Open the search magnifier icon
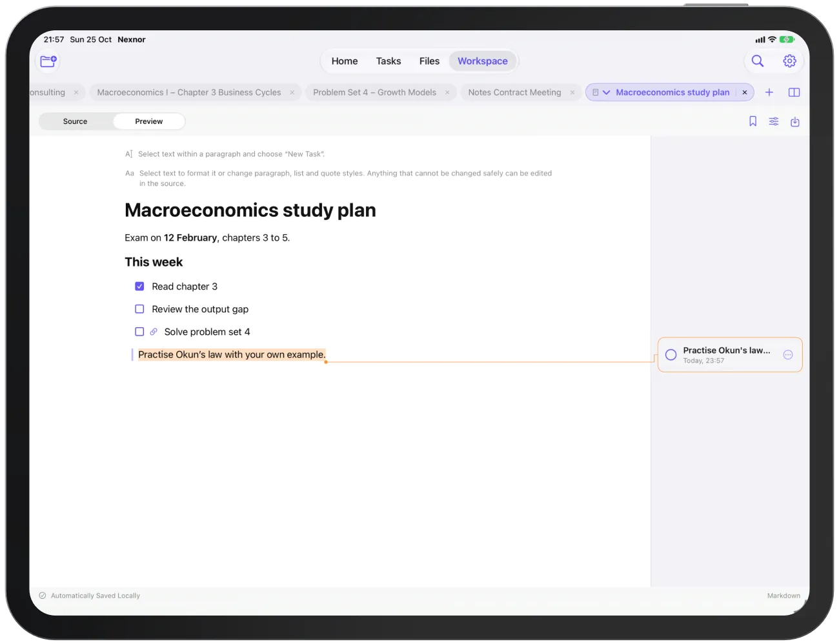Viewport: 839px width, 644px height. (758, 61)
